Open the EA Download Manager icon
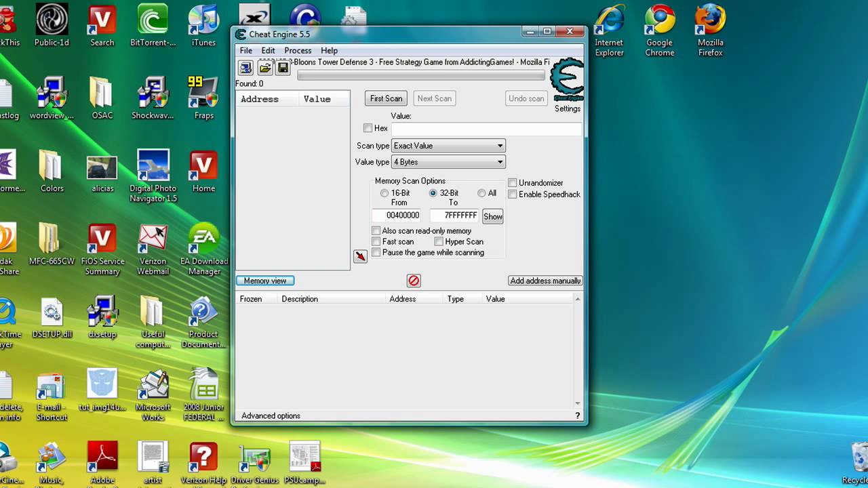 pos(203,249)
